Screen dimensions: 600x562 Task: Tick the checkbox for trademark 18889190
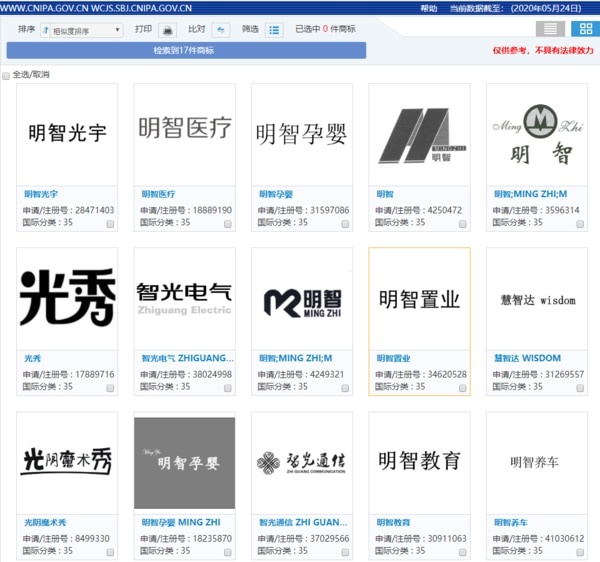[x=228, y=224]
